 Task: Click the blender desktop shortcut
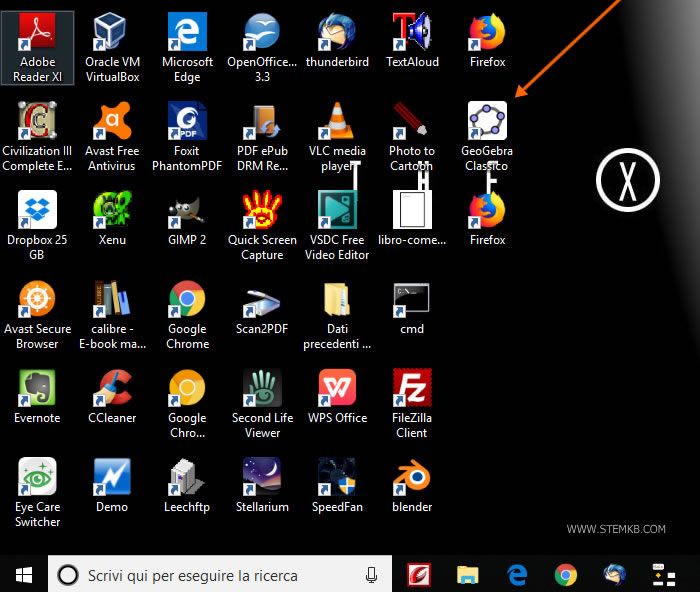pos(412,485)
